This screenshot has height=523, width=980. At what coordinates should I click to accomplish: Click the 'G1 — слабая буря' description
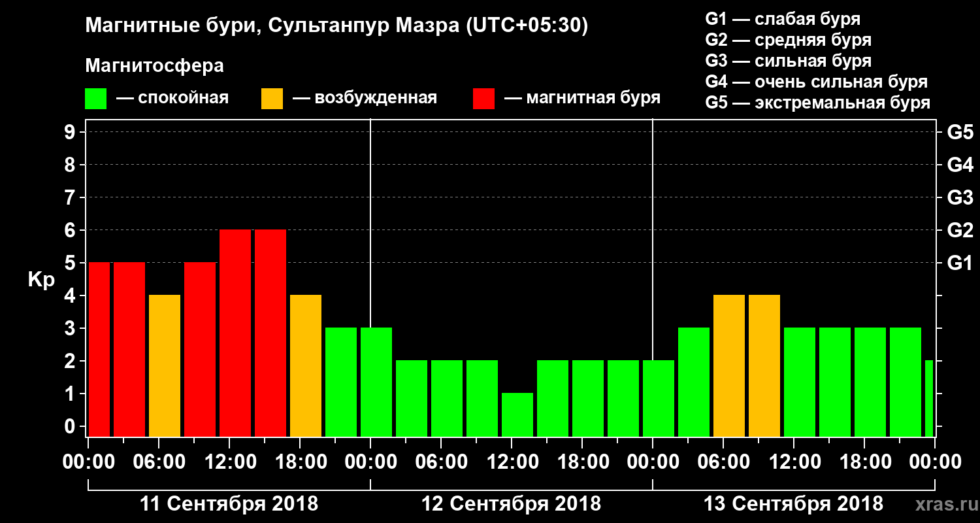click(x=783, y=19)
